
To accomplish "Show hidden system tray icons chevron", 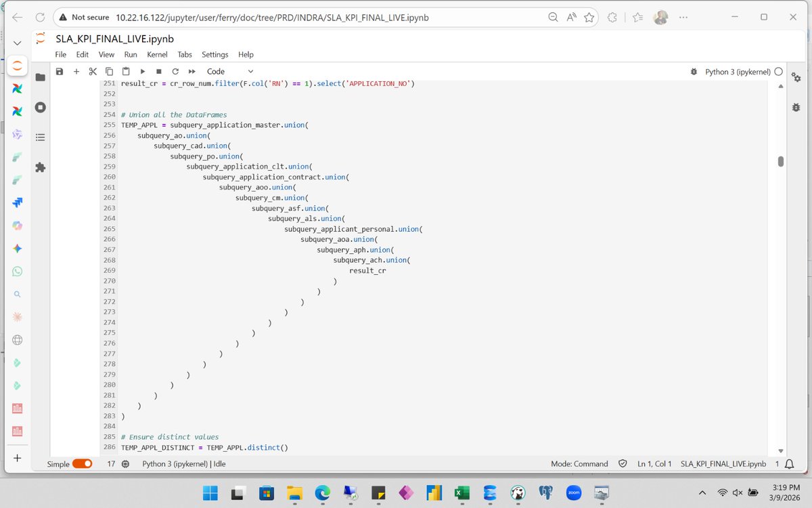I will (x=702, y=492).
